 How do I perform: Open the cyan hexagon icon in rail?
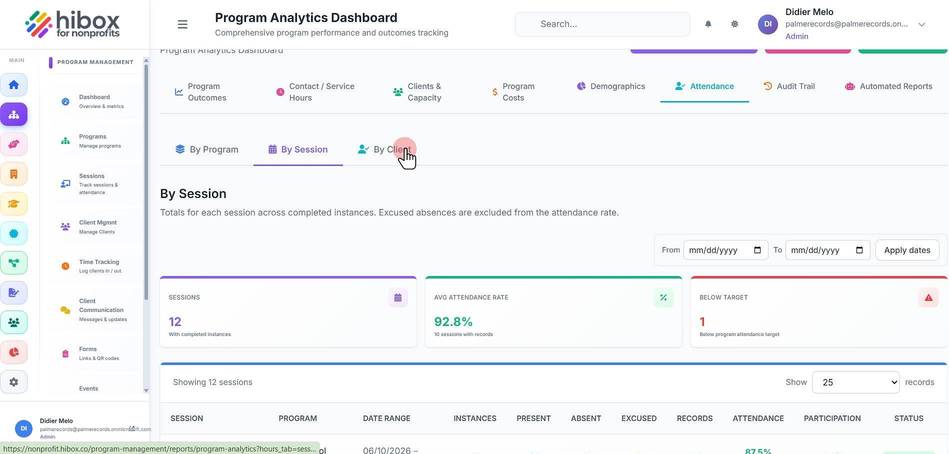(x=14, y=233)
